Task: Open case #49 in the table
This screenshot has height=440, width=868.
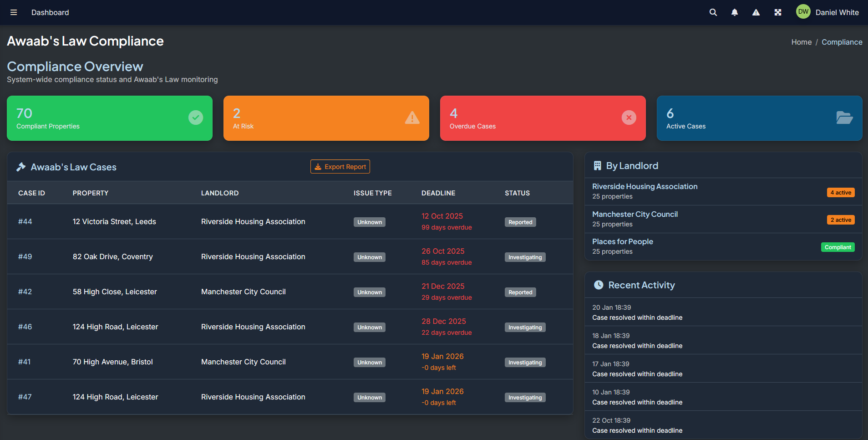Action: 25,256
